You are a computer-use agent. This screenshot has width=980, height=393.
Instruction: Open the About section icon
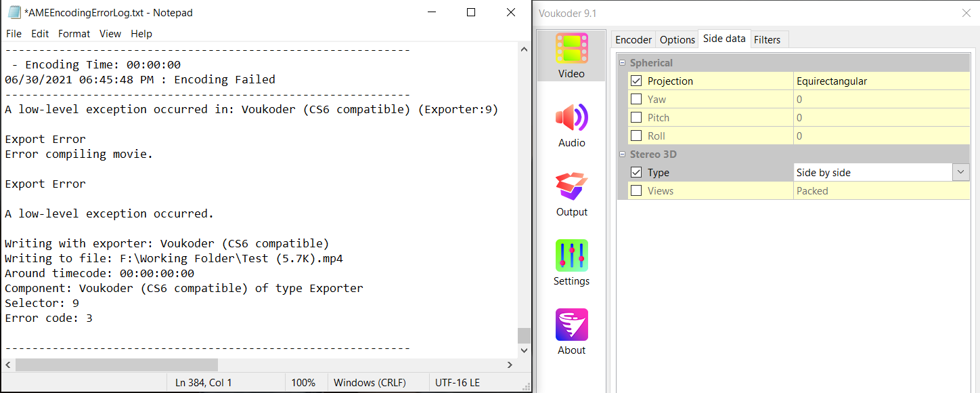click(x=571, y=325)
